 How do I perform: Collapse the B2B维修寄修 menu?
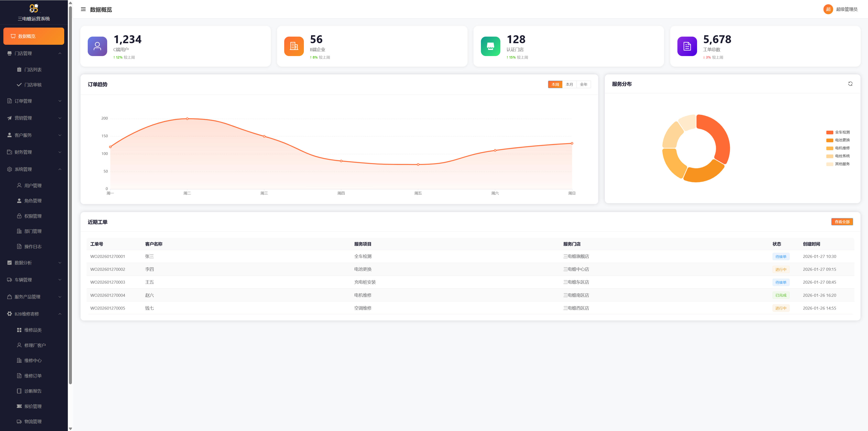(x=34, y=314)
